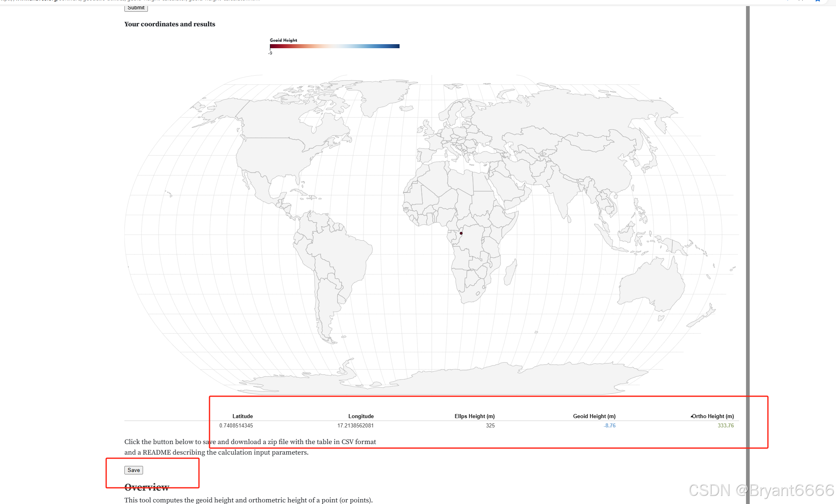This screenshot has width=836, height=504.
Task: Click Greenland on the world map
Action: coord(381,94)
